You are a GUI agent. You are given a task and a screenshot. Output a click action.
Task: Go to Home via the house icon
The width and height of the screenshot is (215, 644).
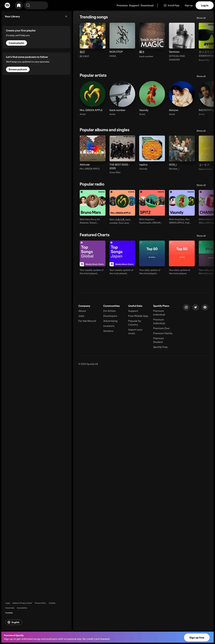(x=19, y=5)
